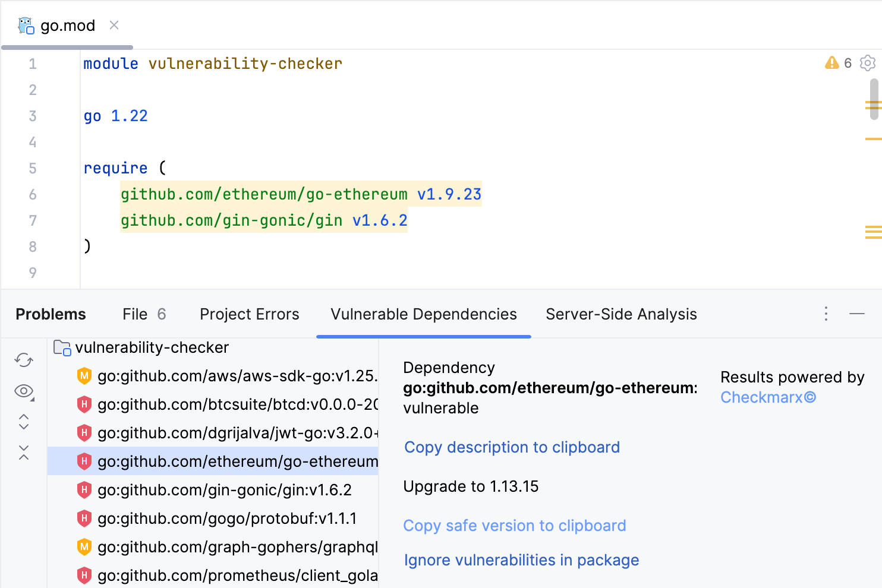Select the aws-sdk-go dependency row

(x=213, y=376)
